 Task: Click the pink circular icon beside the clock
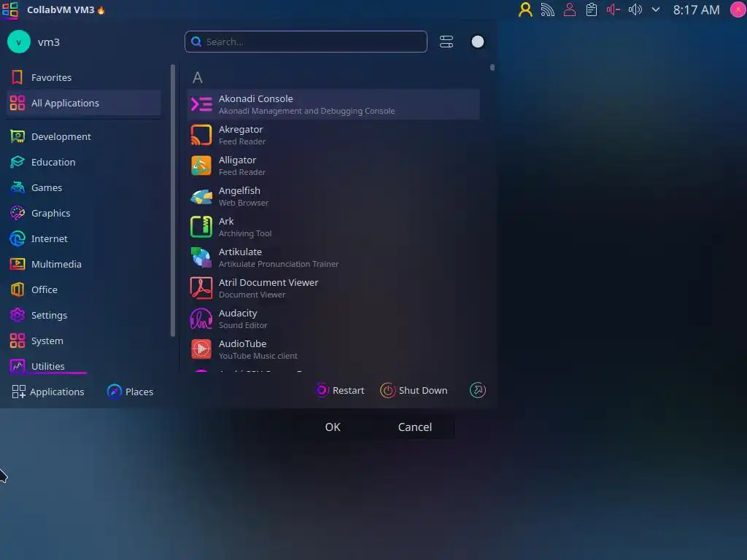pos(738,9)
